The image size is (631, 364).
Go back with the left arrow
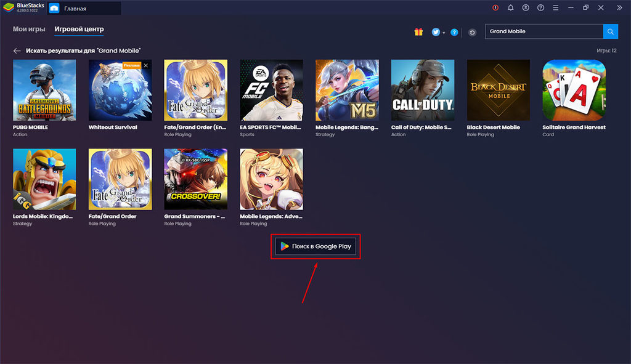17,51
